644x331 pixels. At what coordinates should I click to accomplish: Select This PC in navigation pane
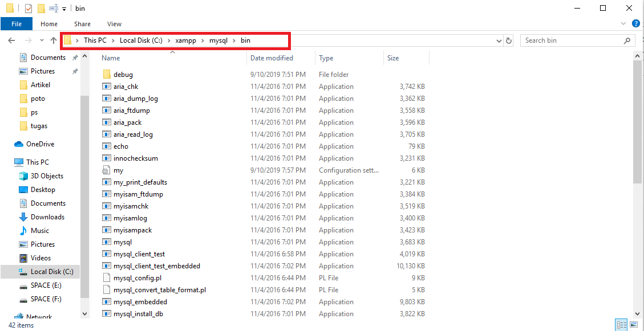point(38,162)
